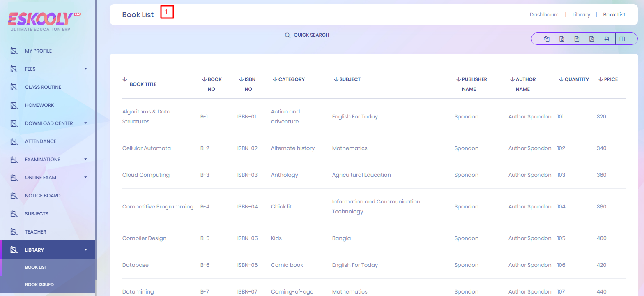Click into the Quick Search field
The width and height of the screenshot is (644, 296).
(x=345, y=35)
